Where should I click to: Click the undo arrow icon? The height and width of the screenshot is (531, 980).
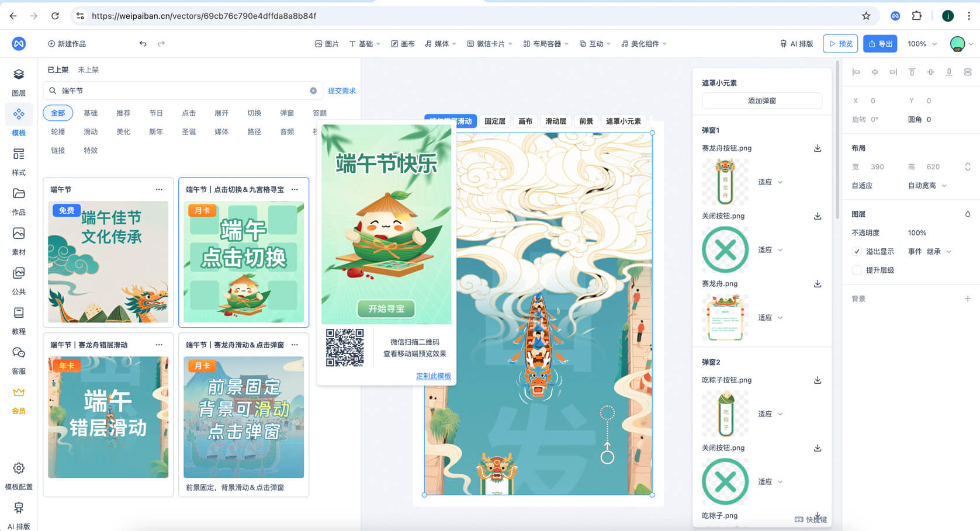click(143, 44)
